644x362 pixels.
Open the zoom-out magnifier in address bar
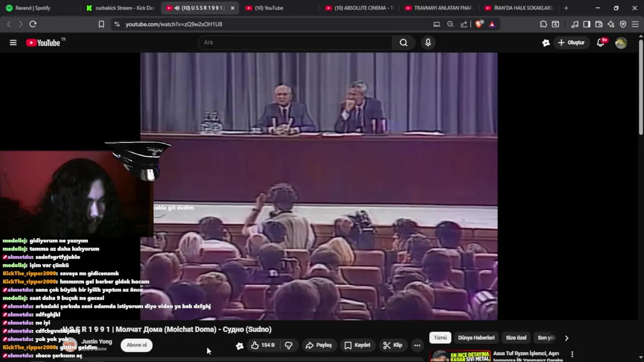pyautogui.click(x=450, y=24)
